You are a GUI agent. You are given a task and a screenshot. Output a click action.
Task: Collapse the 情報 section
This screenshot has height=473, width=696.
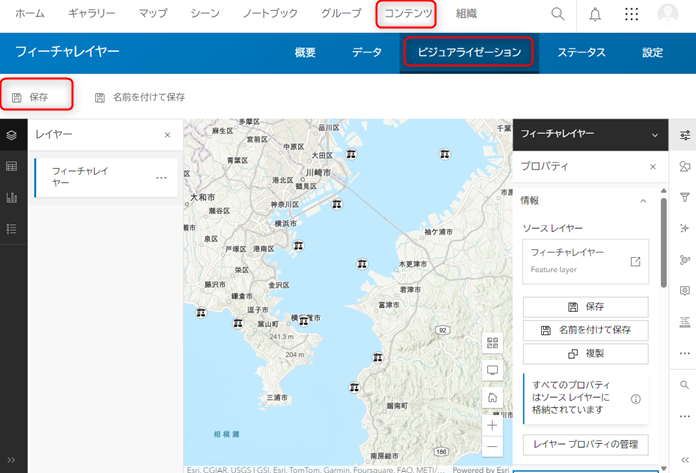pyautogui.click(x=643, y=201)
